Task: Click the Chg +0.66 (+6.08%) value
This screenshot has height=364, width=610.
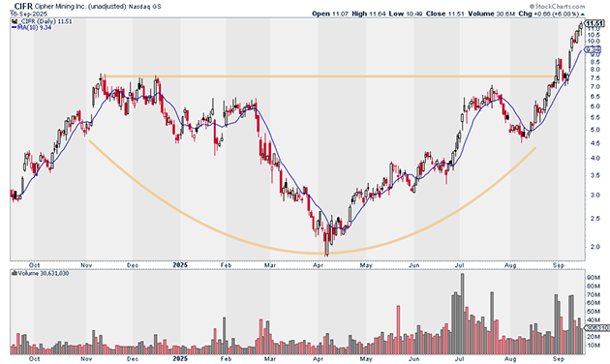Action: click(549, 14)
